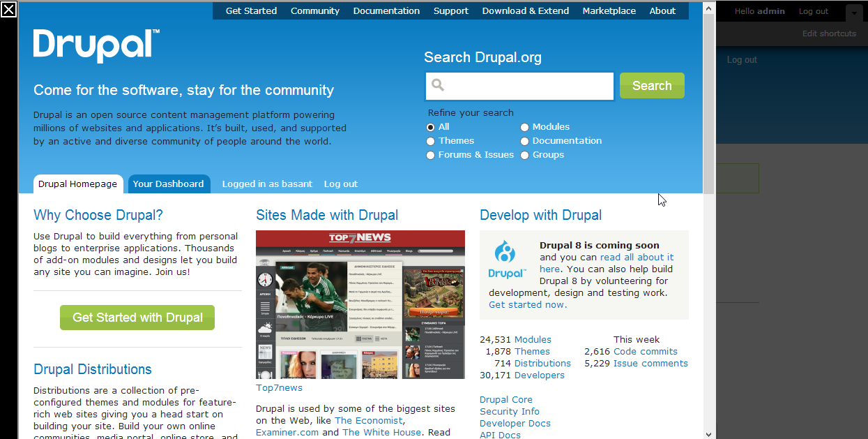Image resolution: width=868 pixels, height=439 pixels.
Task: Open the Edit shortcuts link
Action: coord(829,33)
